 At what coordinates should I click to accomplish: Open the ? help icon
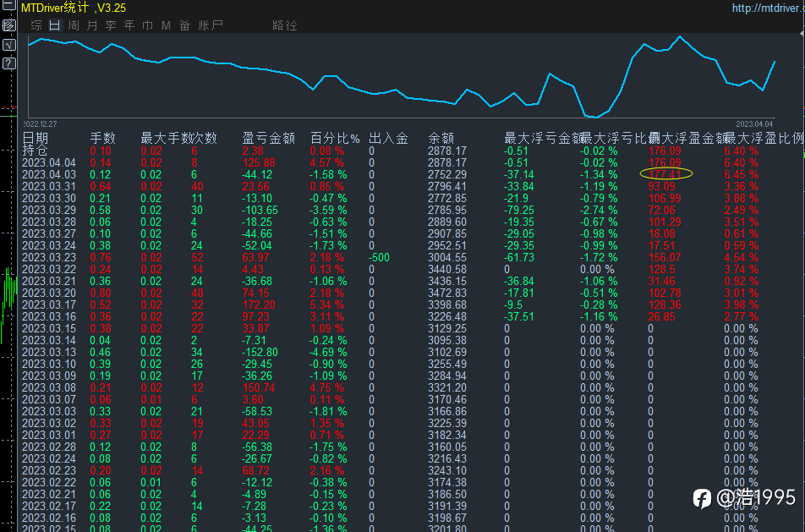coord(8,63)
